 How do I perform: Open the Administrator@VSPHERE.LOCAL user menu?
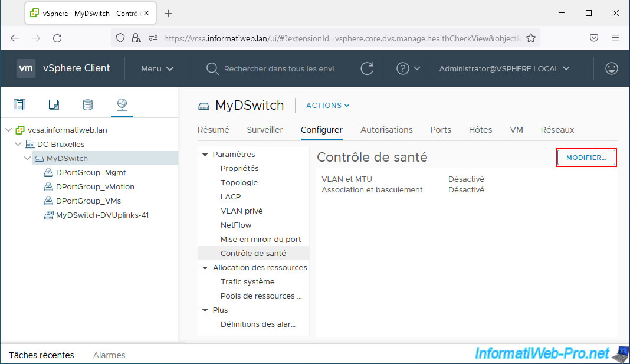click(x=504, y=68)
